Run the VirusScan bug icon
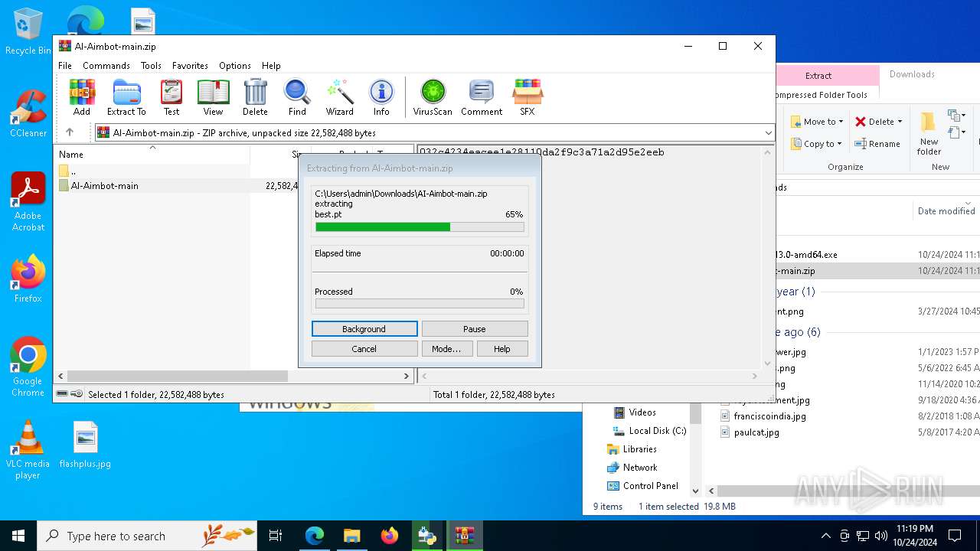This screenshot has height=551, width=980. (x=433, y=97)
